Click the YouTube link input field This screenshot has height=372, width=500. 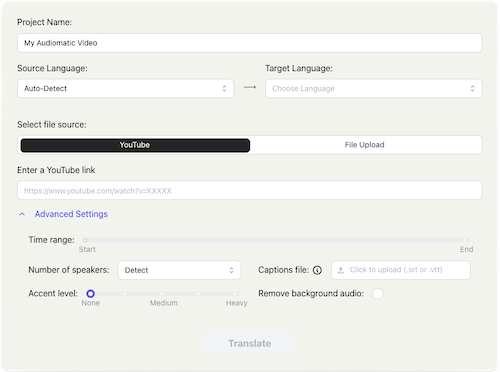coord(250,191)
